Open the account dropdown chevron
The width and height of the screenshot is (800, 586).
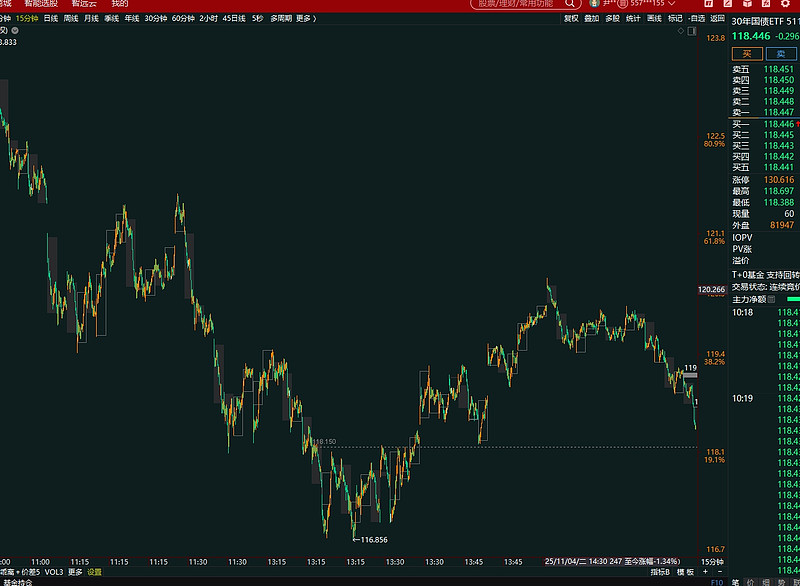pyautogui.click(x=671, y=4)
